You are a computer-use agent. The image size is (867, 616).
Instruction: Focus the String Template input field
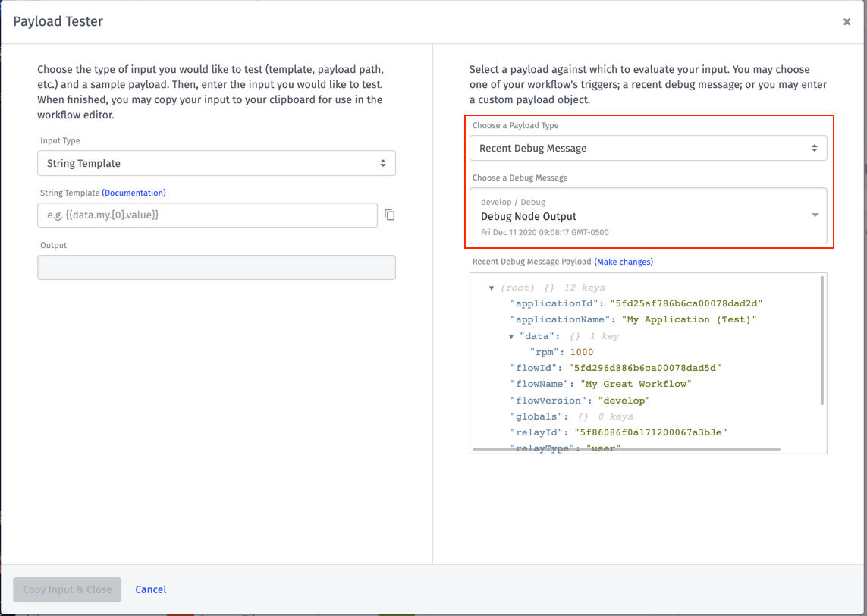207,215
